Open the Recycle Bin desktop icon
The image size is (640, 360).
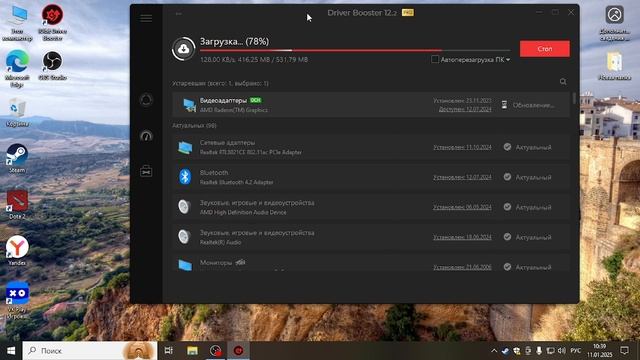coord(17,112)
